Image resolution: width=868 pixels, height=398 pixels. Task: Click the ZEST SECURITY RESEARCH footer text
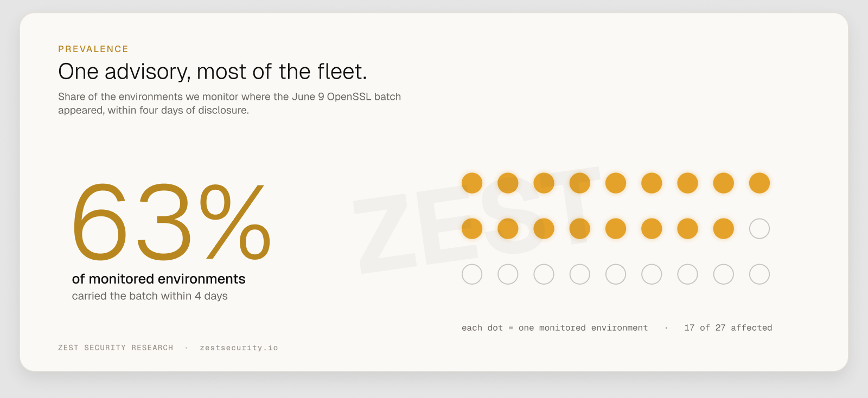tap(116, 348)
